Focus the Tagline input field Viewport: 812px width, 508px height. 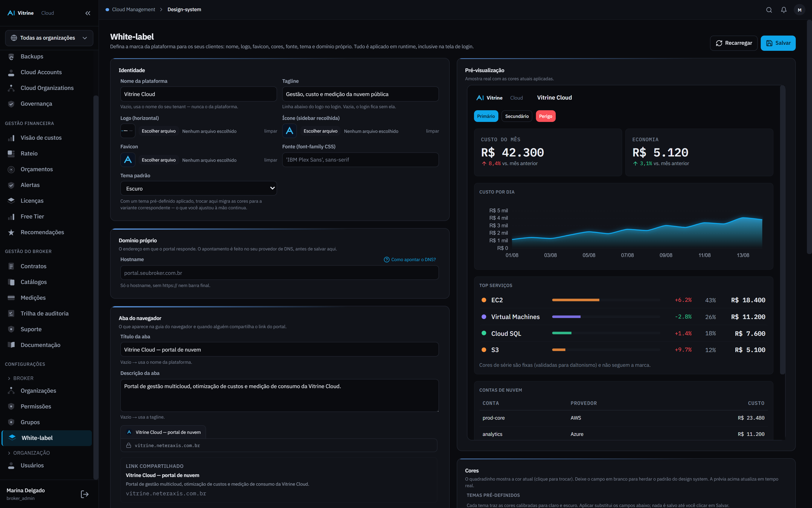click(360, 94)
